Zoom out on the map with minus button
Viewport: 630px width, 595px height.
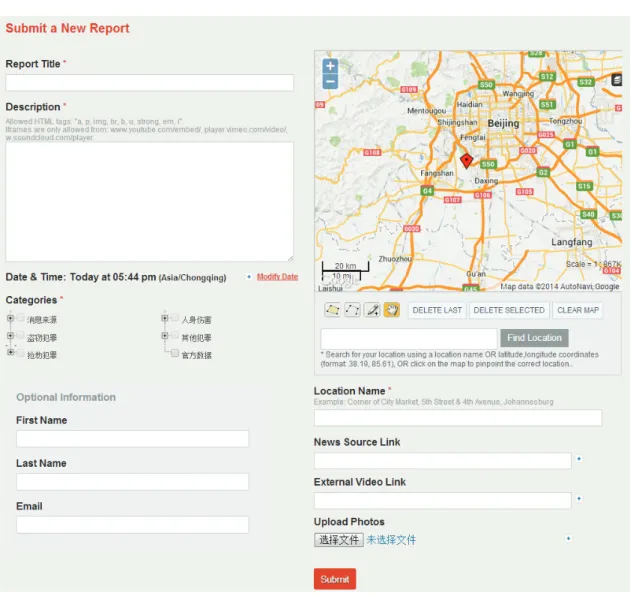330,82
